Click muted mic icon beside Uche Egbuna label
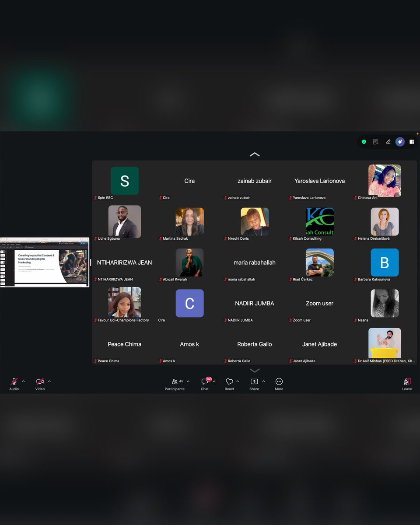 click(x=95, y=238)
